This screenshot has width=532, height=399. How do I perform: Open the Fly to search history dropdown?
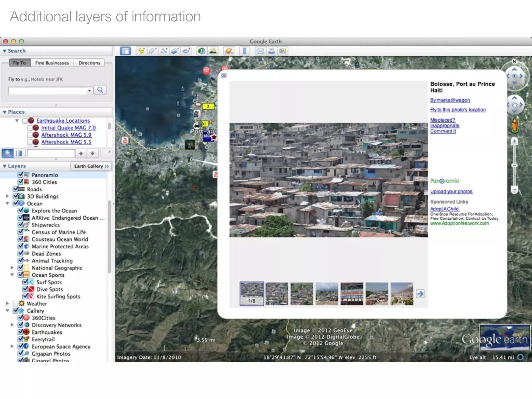tap(89, 91)
